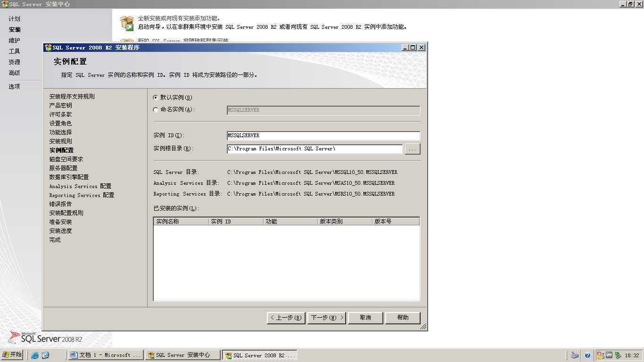This screenshot has width=644, height=362.
Task: Go back with the 上一步 button
Action: pyautogui.click(x=286, y=318)
